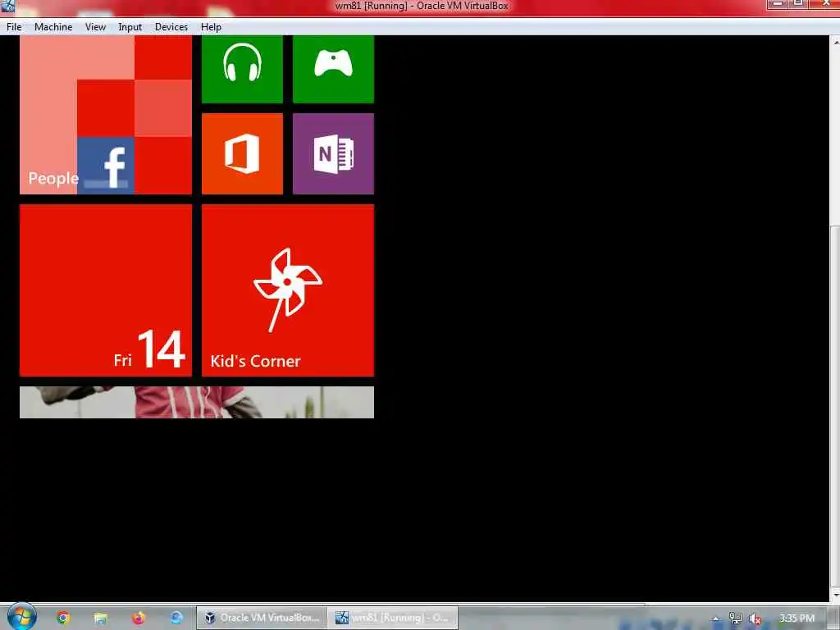Open the muted volume tray icon

[x=756, y=619]
